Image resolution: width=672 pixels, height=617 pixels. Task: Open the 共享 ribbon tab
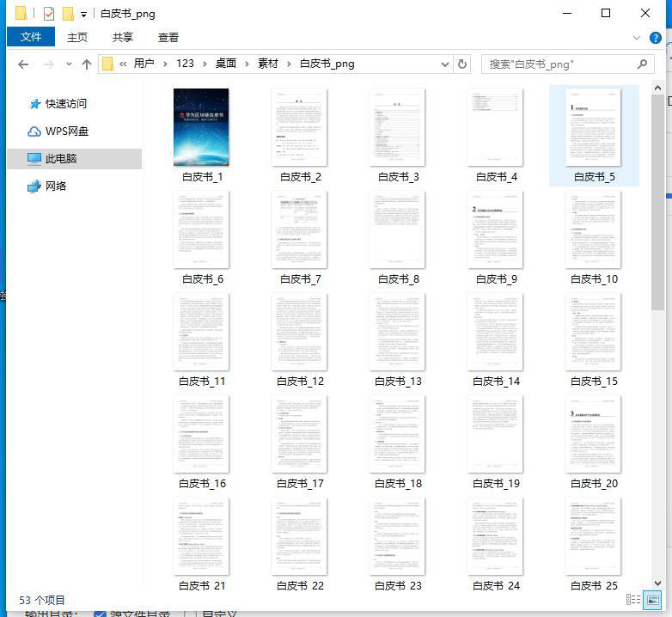[123, 37]
